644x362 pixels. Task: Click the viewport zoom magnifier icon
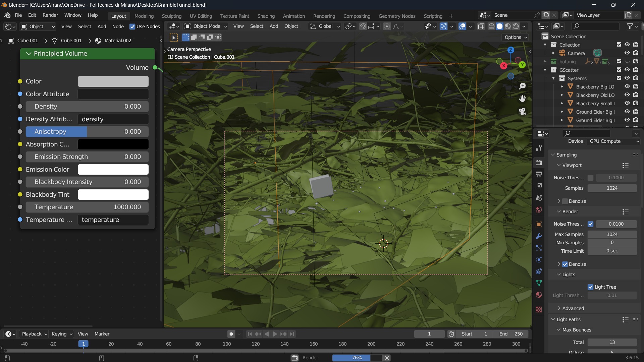pyautogui.click(x=522, y=86)
